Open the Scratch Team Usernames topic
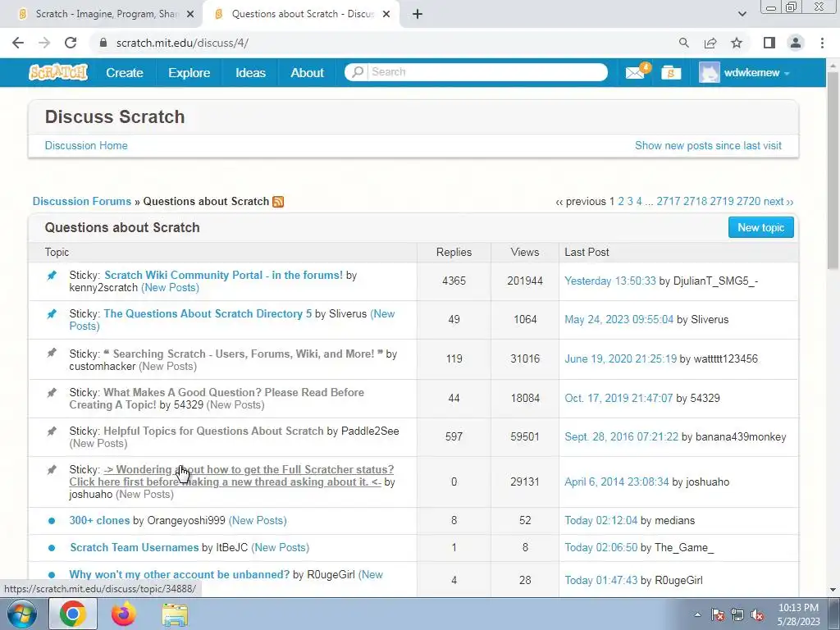Screen dimensions: 840x630 (135, 547)
